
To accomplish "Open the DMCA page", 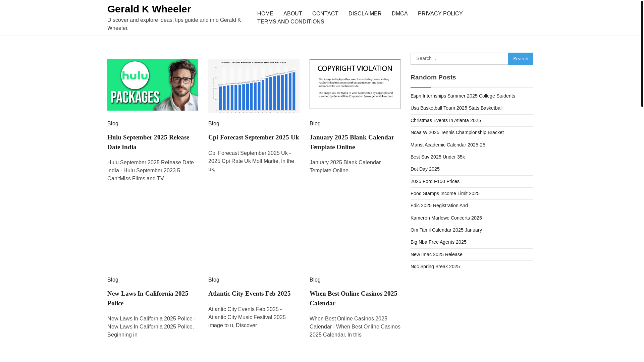I will [399, 14].
